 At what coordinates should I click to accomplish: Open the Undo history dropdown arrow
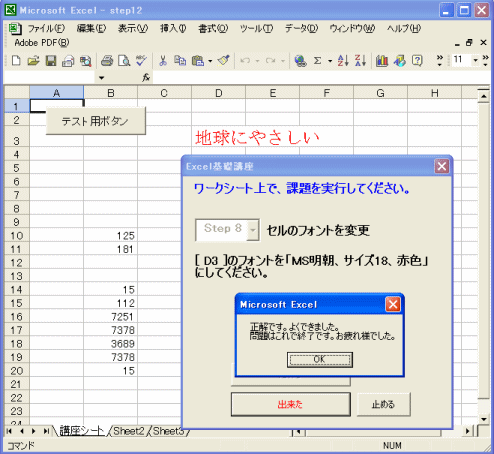pyautogui.click(x=257, y=61)
